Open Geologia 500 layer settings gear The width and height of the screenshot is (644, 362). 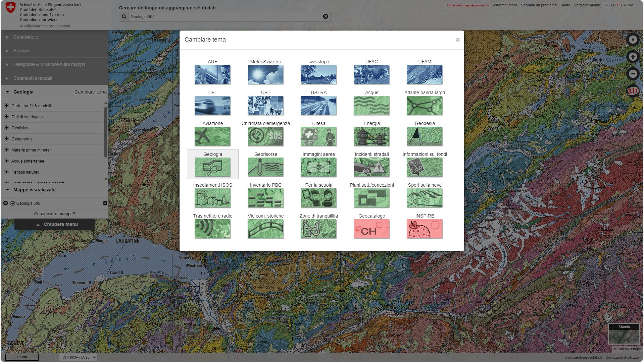[105, 203]
